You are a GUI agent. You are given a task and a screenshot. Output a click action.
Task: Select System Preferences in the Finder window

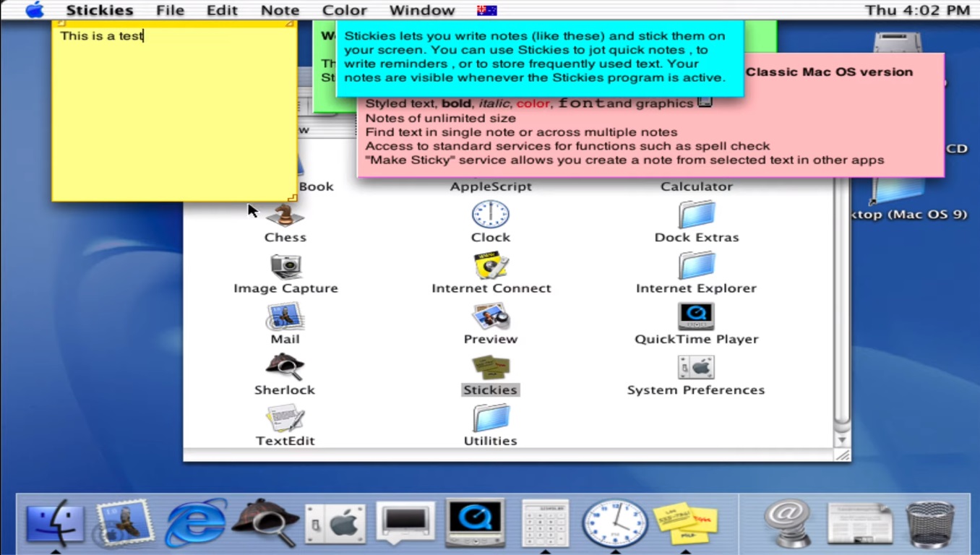click(697, 367)
